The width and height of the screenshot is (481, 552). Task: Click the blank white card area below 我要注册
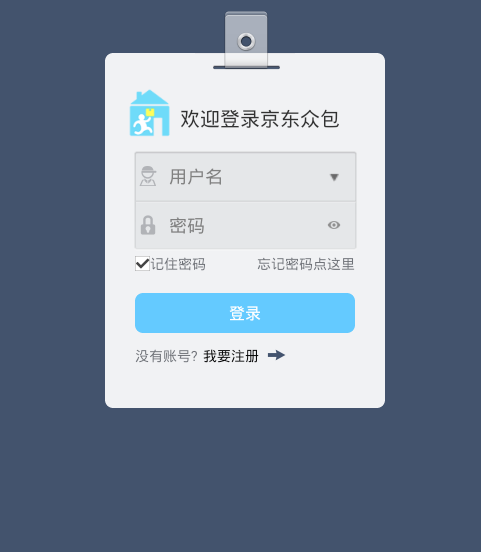click(245, 387)
